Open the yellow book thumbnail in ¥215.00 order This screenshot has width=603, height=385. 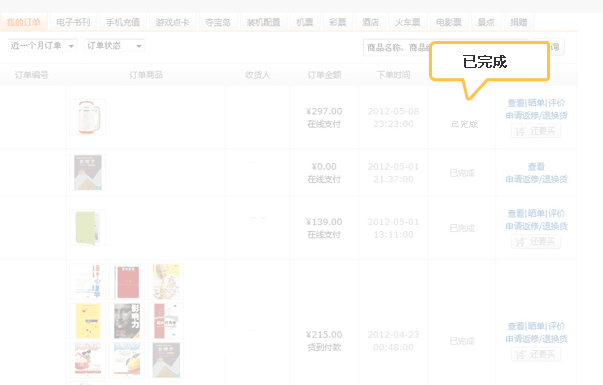coord(88,321)
